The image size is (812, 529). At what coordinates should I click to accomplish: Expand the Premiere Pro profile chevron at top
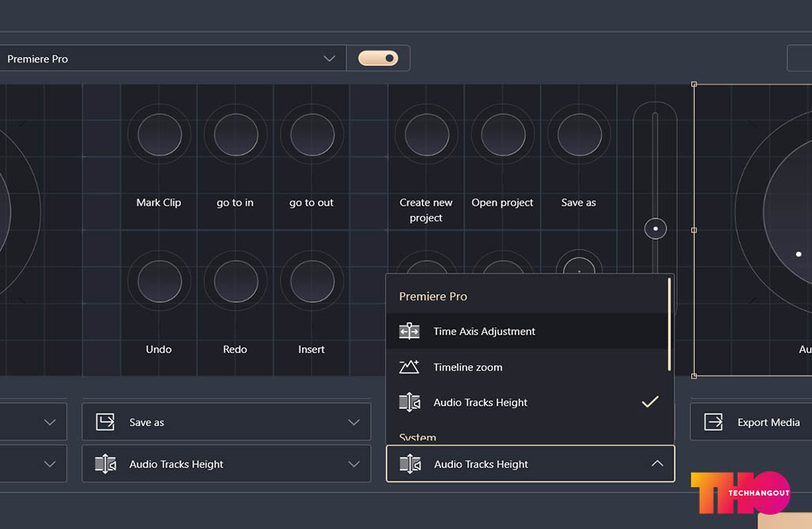point(330,59)
